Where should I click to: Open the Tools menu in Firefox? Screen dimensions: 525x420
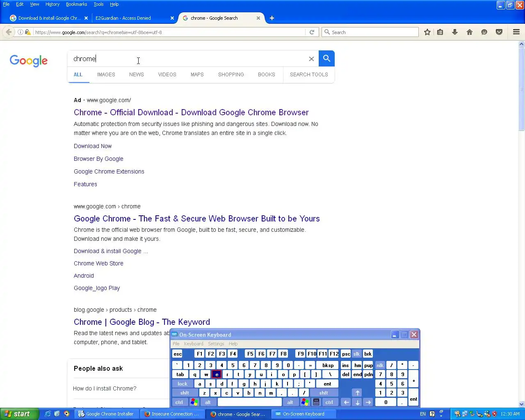(98, 4)
